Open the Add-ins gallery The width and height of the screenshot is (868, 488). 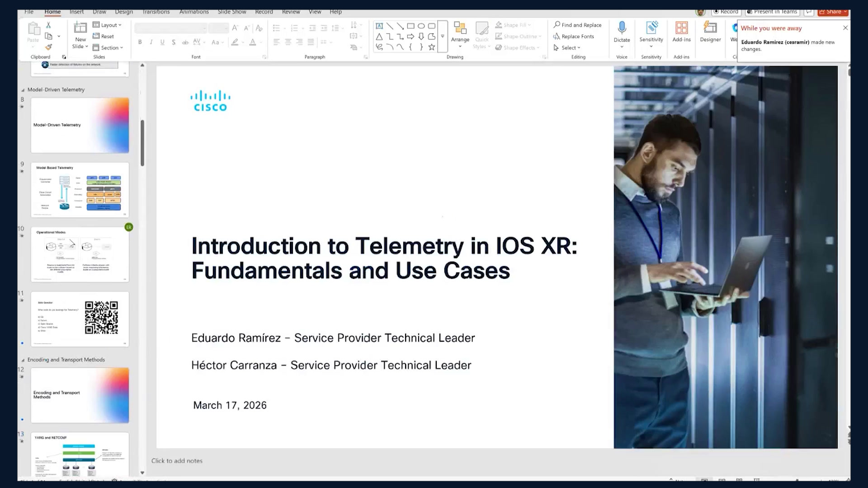click(x=681, y=33)
